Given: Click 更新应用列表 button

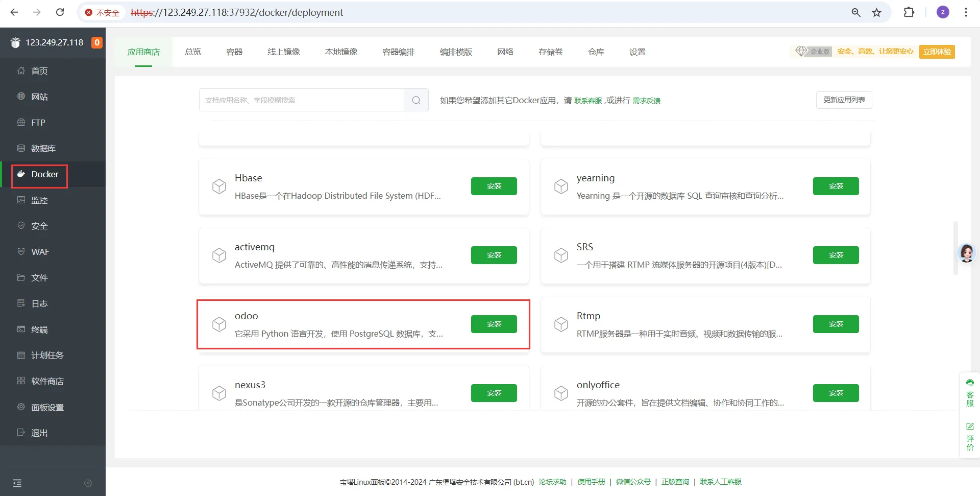Looking at the screenshot, I should [x=844, y=100].
